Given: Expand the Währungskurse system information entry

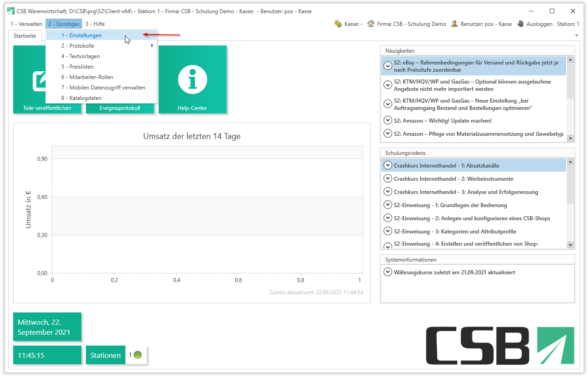Looking at the screenshot, I should [388, 272].
